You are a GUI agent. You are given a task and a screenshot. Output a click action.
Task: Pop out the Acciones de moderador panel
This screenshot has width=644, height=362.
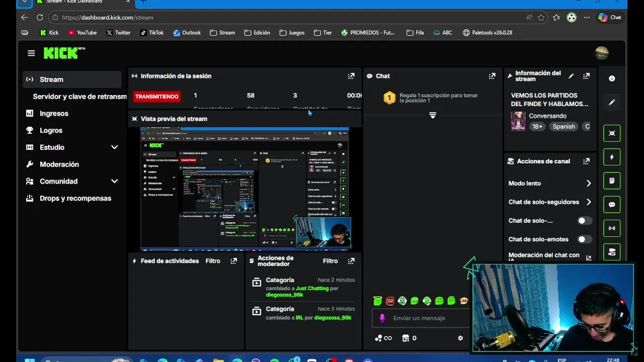pos(351,261)
